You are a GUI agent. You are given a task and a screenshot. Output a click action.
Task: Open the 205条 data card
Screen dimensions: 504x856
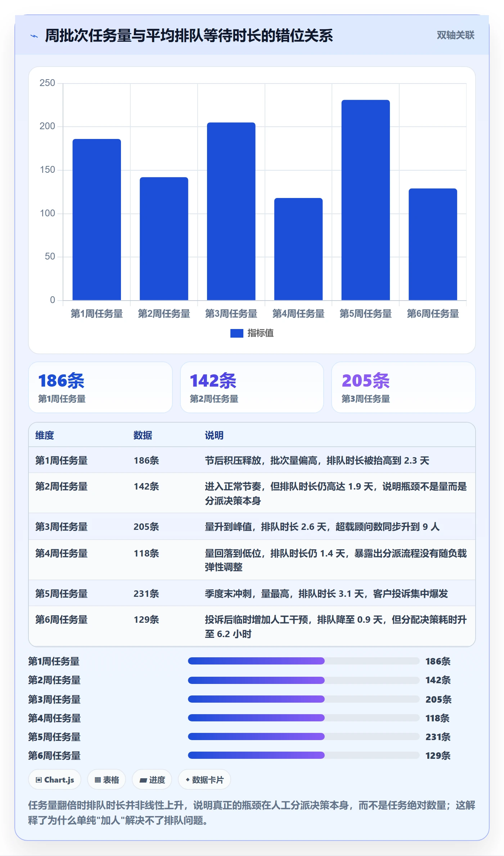[404, 387]
